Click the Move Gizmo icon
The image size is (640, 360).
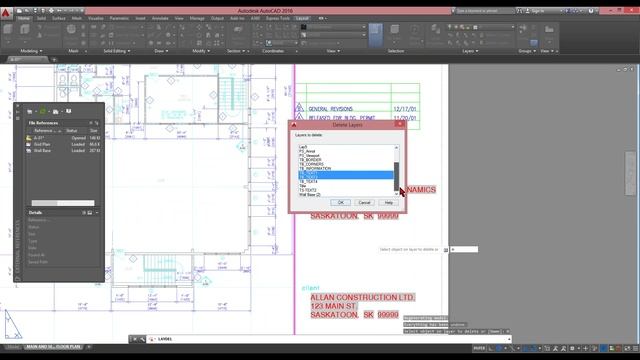pos(414,29)
